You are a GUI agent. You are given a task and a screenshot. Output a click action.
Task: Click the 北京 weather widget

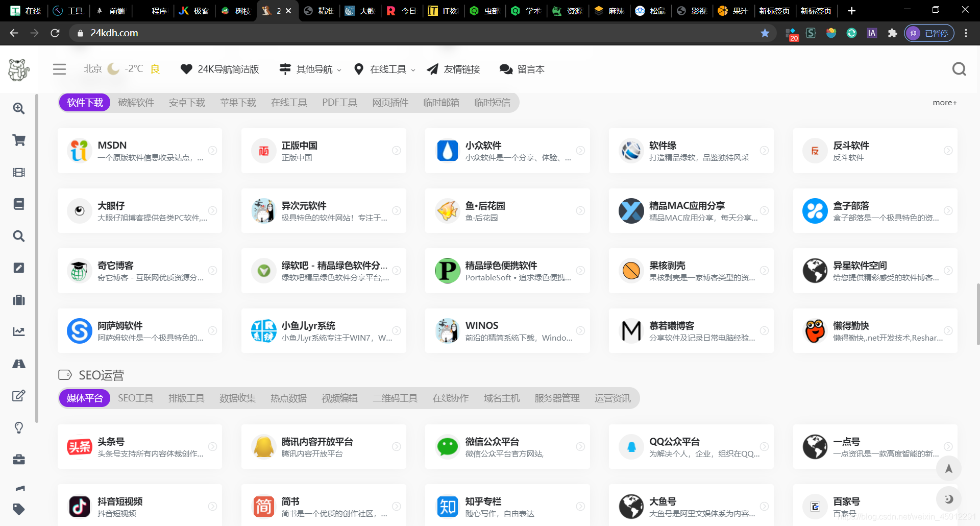121,69
